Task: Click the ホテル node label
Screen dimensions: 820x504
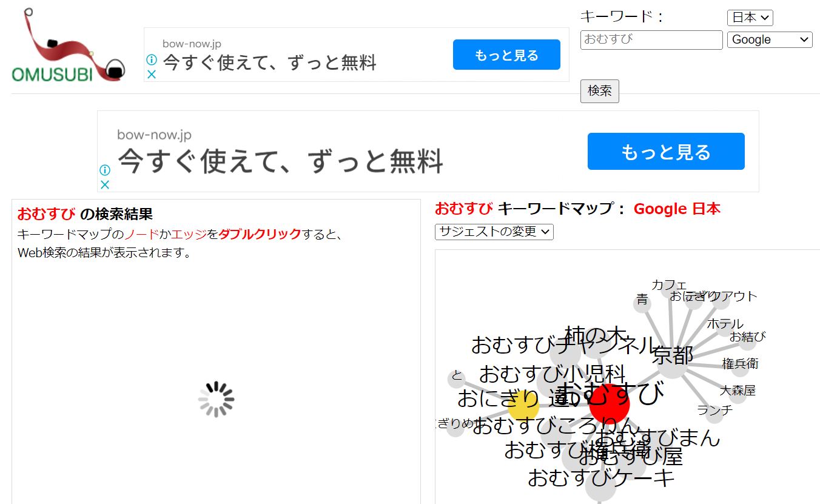Action: tap(725, 324)
